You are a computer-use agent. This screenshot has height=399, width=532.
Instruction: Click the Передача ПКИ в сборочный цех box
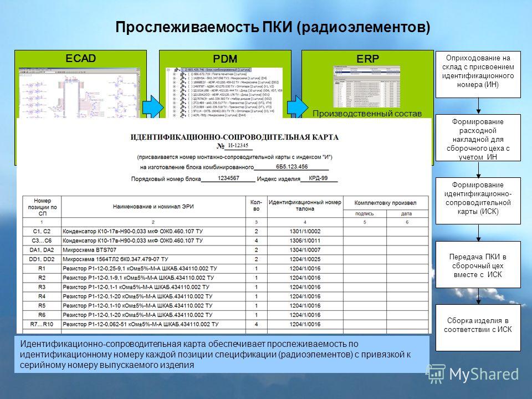click(x=478, y=265)
